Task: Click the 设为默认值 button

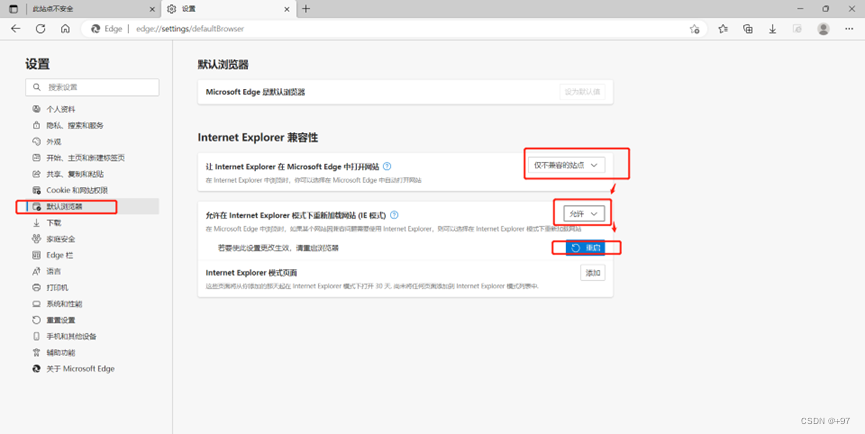Action: pos(582,92)
